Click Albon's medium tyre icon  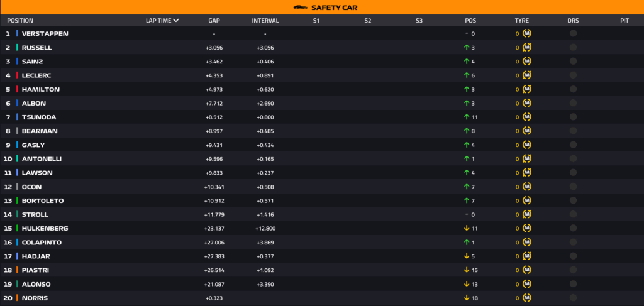pyautogui.click(x=526, y=104)
